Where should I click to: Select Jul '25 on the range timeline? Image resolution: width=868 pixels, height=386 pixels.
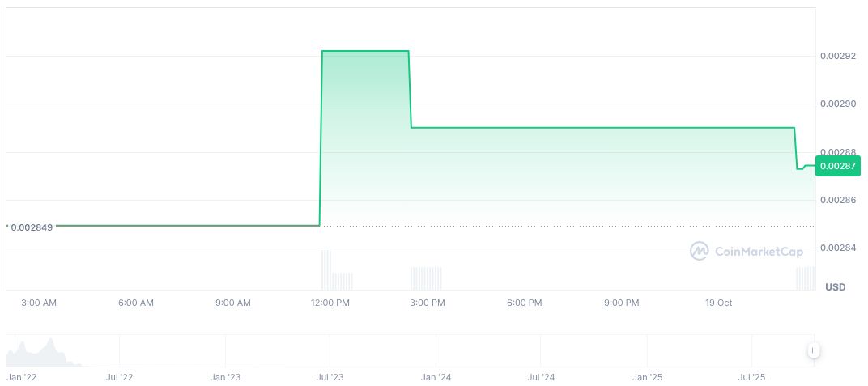pyautogui.click(x=752, y=377)
